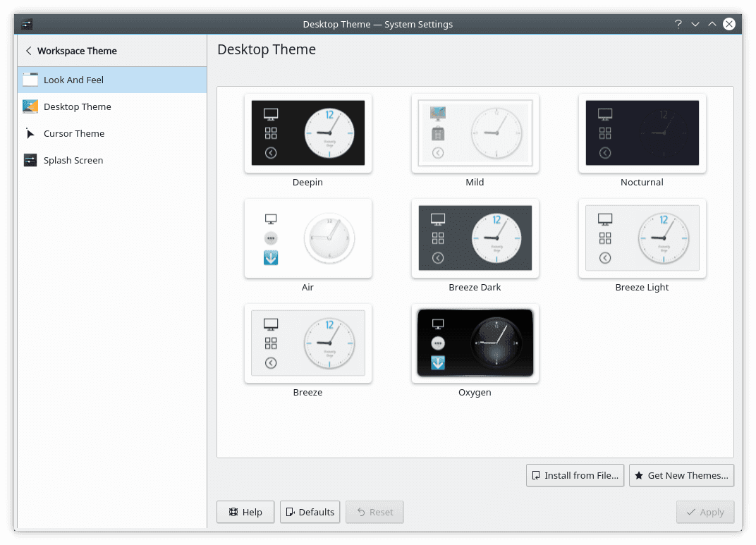Click the System Settings icon in the titlebar
Image resolution: width=756 pixels, height=545 pixels.
(26, 23)
